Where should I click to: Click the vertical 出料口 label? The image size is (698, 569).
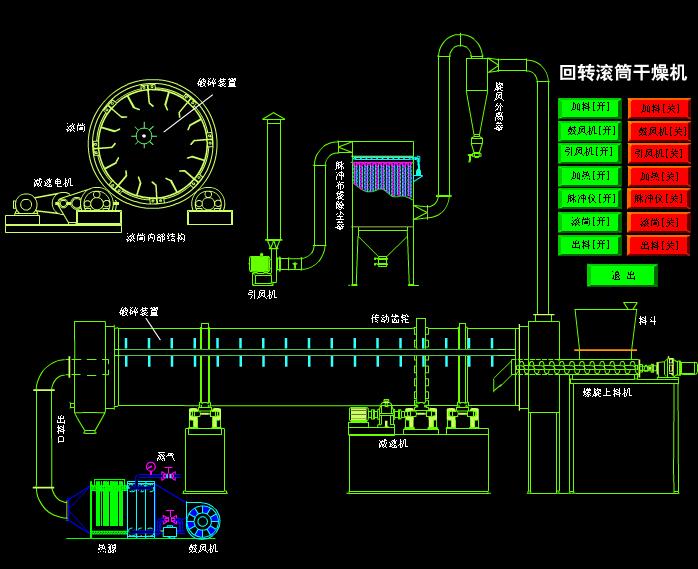click(61, 429)
